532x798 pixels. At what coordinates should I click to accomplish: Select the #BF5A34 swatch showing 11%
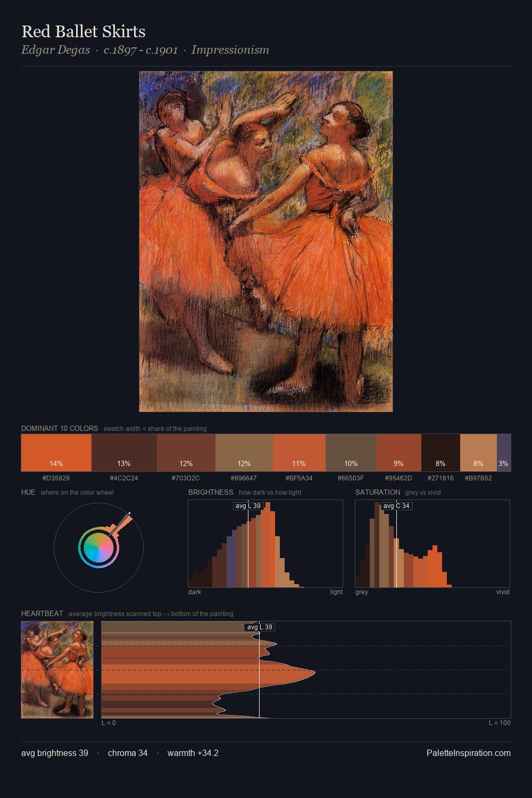pyautogui.click(x=299, y=453)
